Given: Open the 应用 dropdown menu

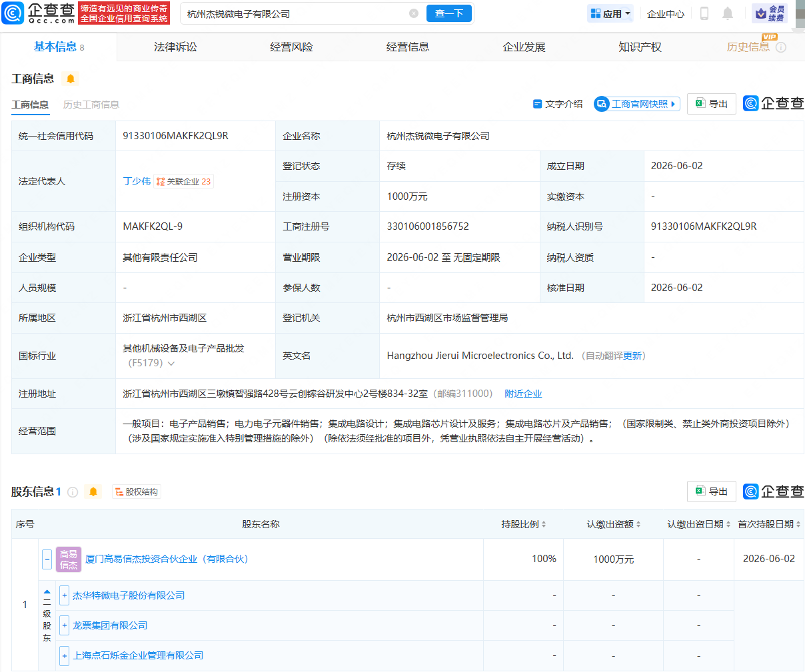Looking at the screenshot, I should pos(610,13).
